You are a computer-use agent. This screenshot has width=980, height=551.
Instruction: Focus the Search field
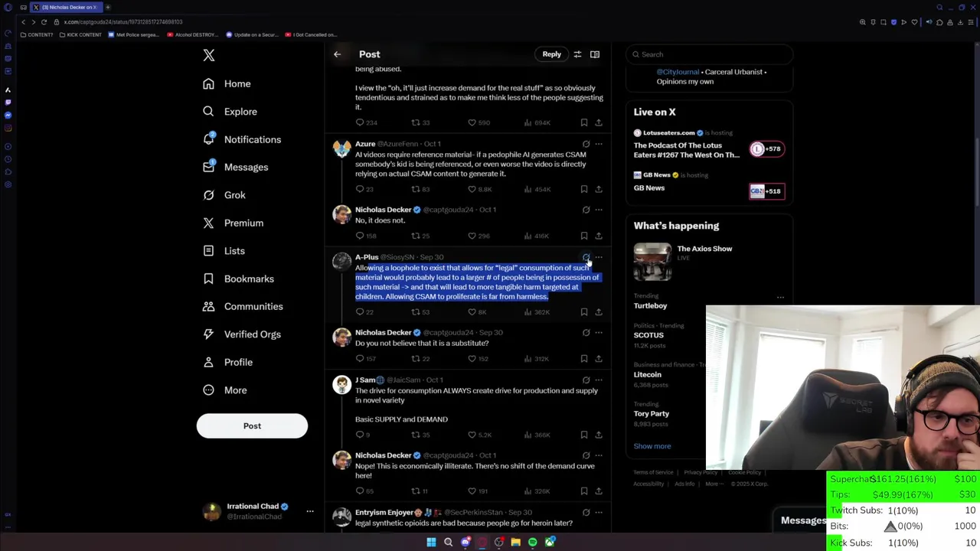pyautogui.click(x=709, y=54)
